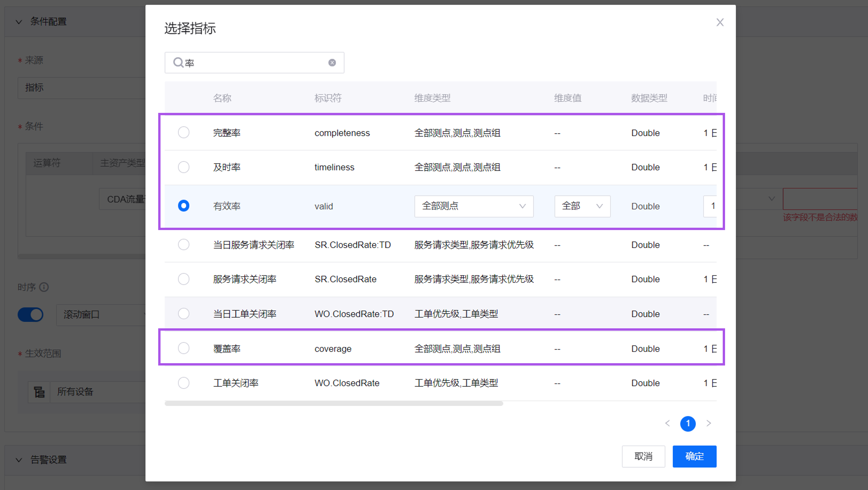Toggle the 时序 switch off
Viewport: 868px width, 490px height.
[x=31, y=314]
